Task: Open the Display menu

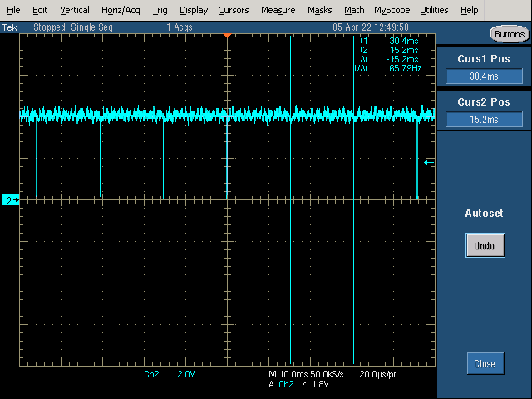Action: [194, 10]
